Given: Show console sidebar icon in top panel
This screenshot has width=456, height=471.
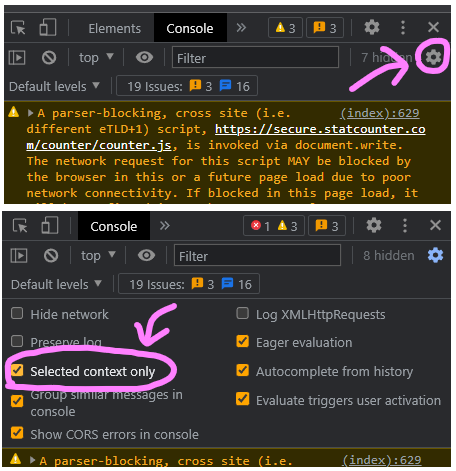Looking at the screenshot, I should tap(17, 58).
